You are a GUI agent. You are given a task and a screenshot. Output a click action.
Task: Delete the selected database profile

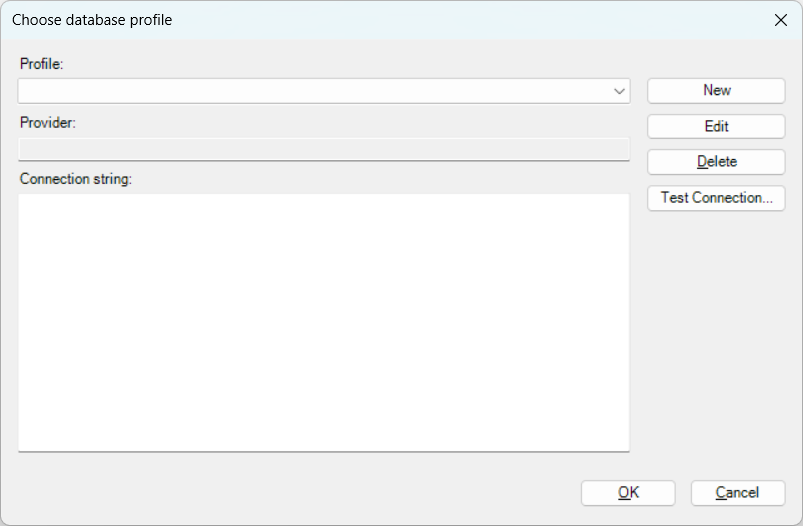[x=716, y=162]
